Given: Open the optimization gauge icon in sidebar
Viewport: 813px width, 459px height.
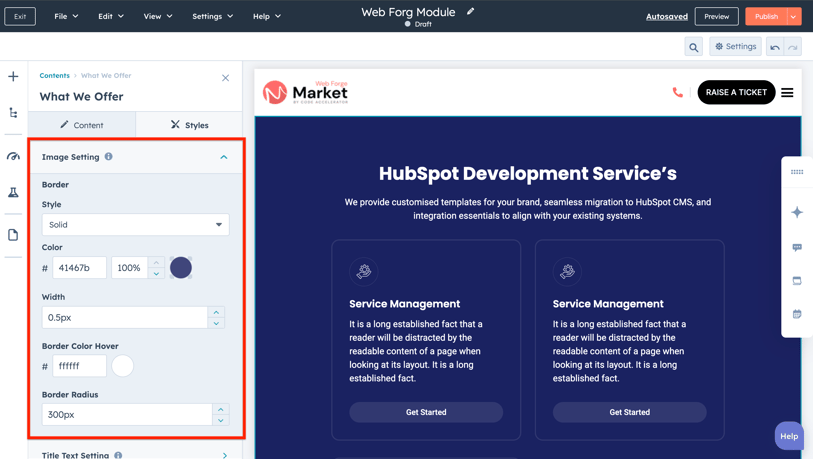Looking at the screenshot, I should (x=13, y=156).
